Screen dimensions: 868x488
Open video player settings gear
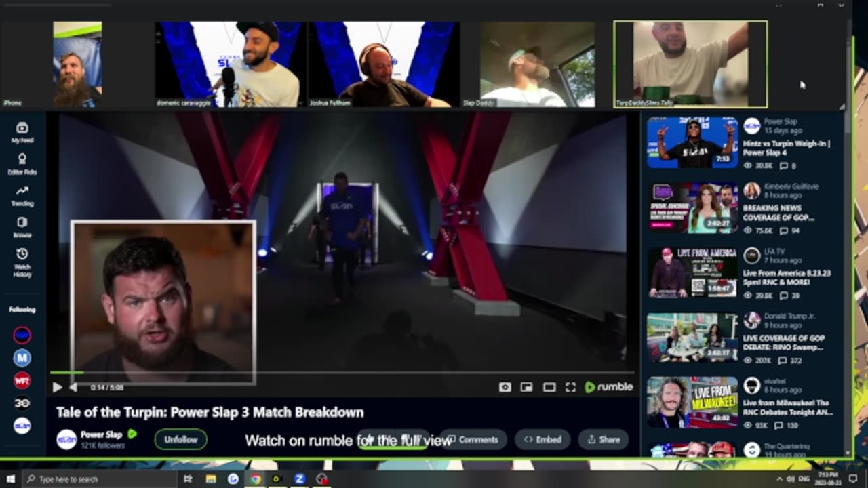tap(505, 387)
